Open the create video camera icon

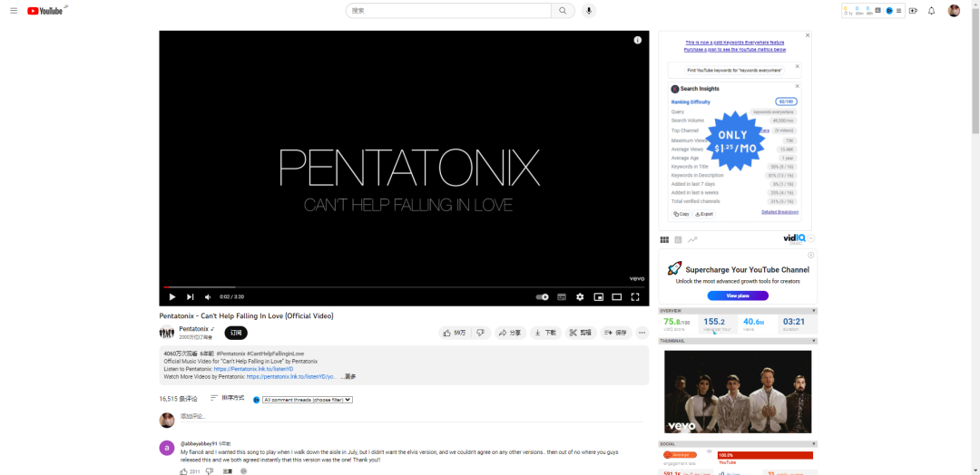[913, 11]
